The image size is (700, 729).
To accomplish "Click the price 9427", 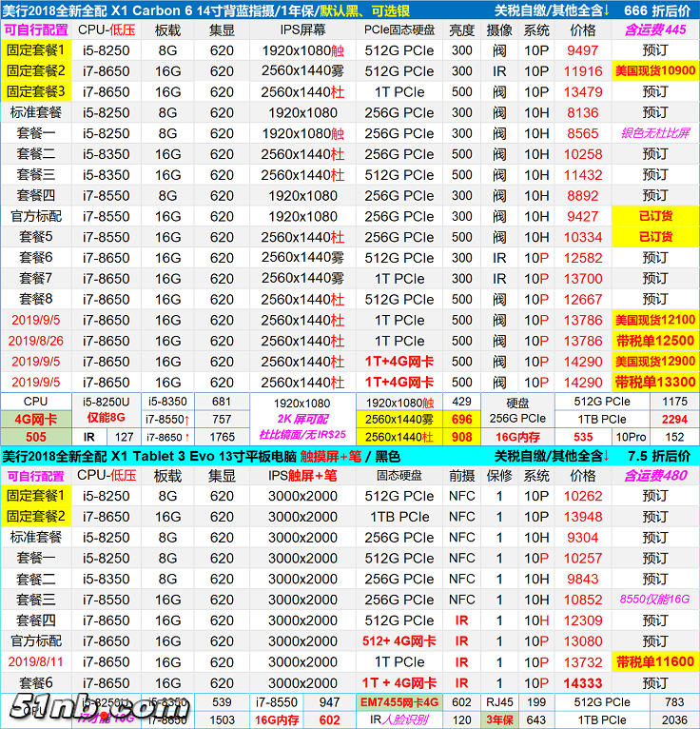I will [x=582, y=216].
